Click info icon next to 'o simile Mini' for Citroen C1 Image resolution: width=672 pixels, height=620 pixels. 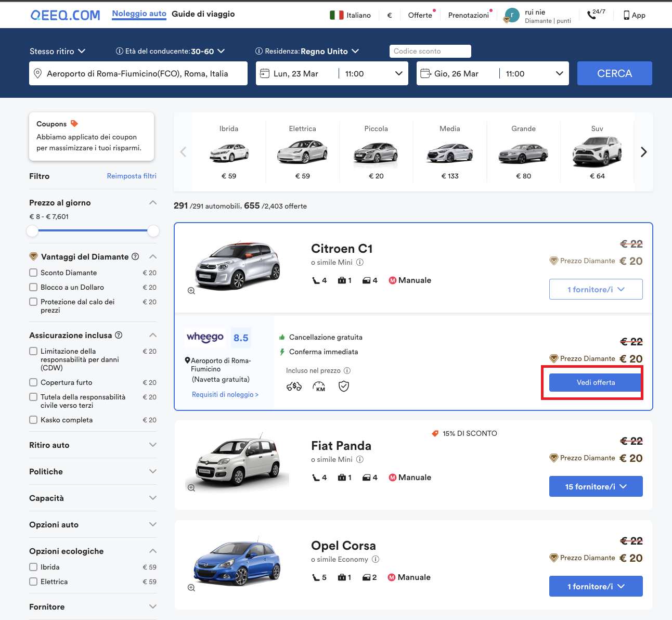360,262
